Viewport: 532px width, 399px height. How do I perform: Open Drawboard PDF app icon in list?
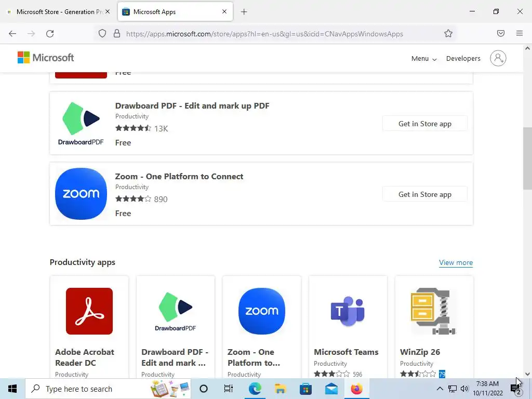[x=81, y=123]
